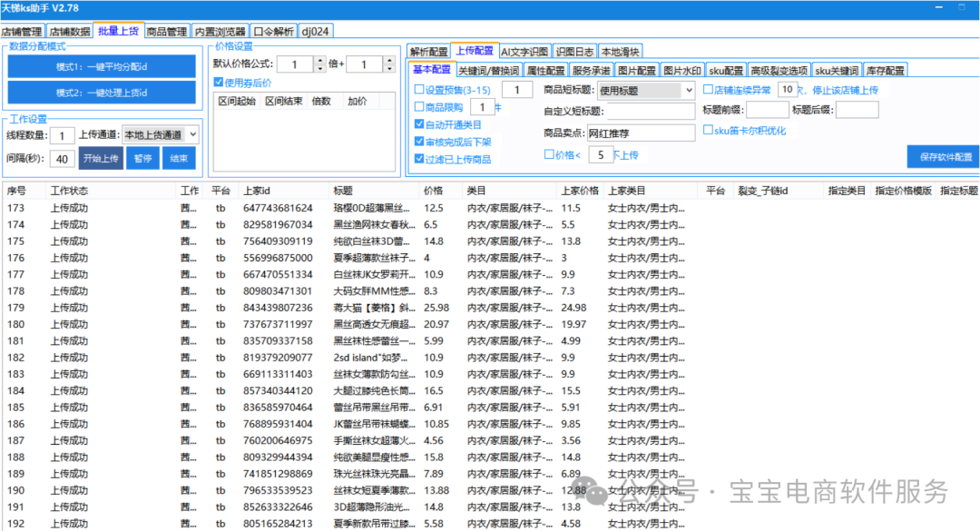980x531 pixels.
Task: Click the 指定价格模版 column header
Action: [903, 191]
